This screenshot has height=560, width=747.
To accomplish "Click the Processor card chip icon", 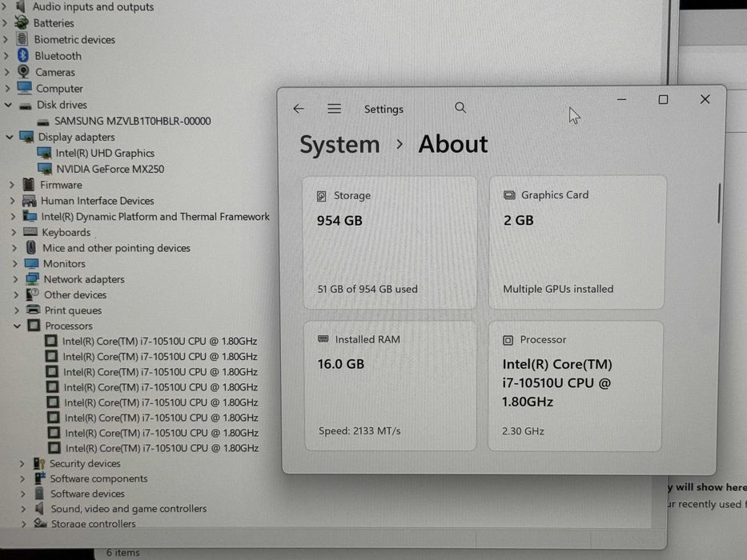I will [x=508, y=340].
